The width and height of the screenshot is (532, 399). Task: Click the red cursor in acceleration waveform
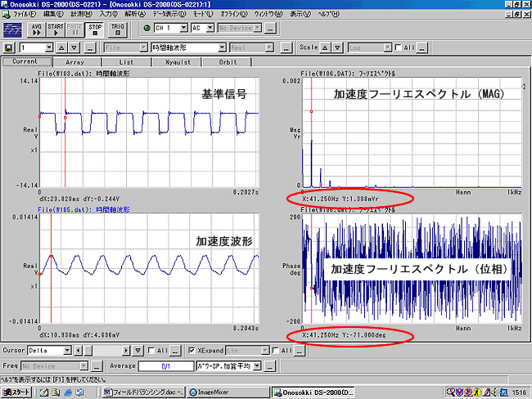click(x=52, y=268)
